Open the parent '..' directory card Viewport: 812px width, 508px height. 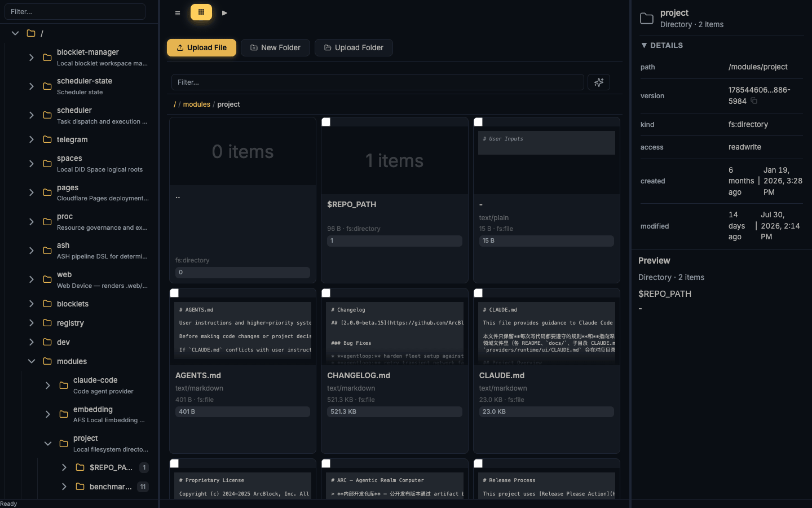[x=242, y=199]
